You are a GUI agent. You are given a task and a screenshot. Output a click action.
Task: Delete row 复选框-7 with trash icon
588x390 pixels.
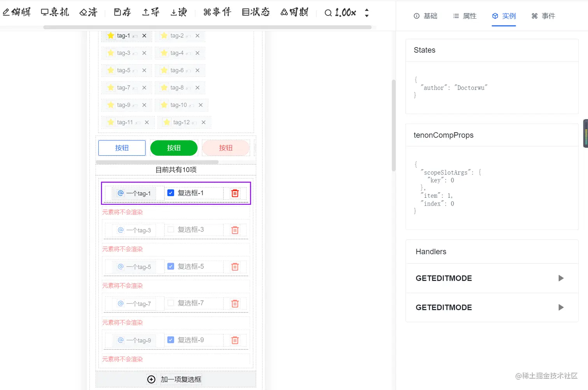click(235, 304)
